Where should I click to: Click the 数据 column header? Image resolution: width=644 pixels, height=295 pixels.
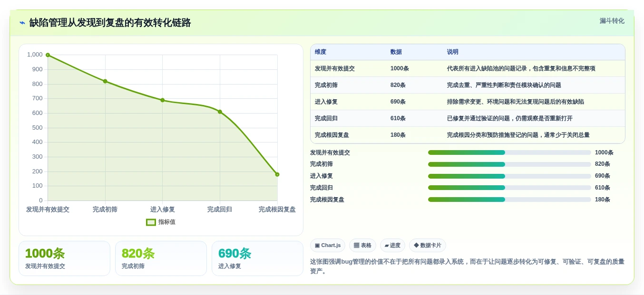pos(396,52)
